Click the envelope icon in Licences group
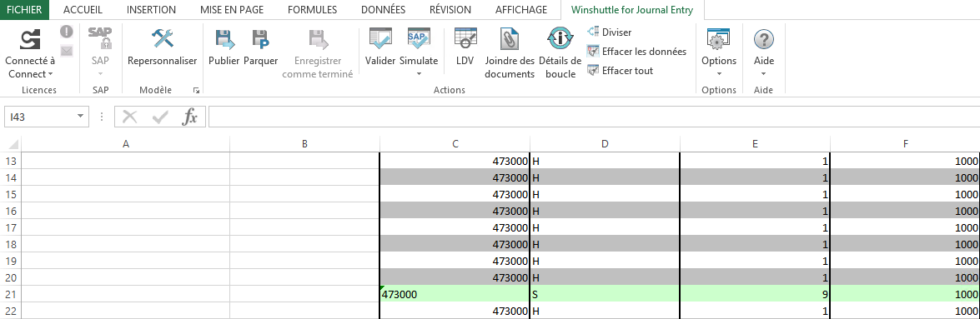 66,51
